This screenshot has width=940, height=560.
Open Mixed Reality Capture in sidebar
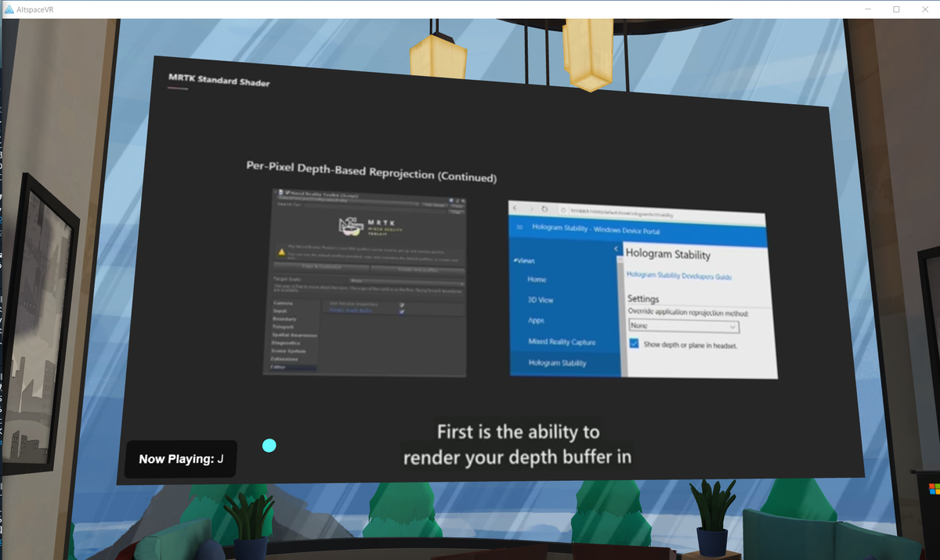coord(562,342)
